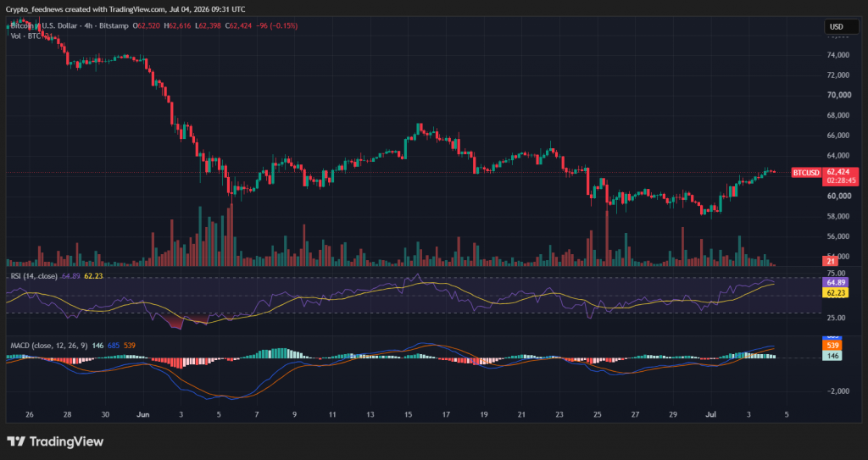Click the 26 label on the date axis
868x460 pixels.
click(30, 414)
